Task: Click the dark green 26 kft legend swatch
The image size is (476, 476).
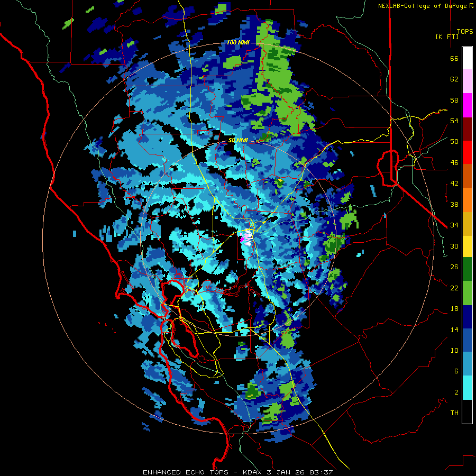Action: (467, 269)
